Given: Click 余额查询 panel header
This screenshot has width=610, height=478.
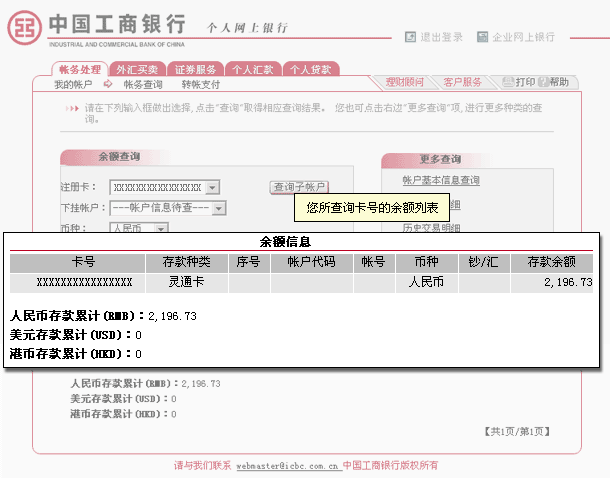Looking at the screenshot, I should [119, 157].
